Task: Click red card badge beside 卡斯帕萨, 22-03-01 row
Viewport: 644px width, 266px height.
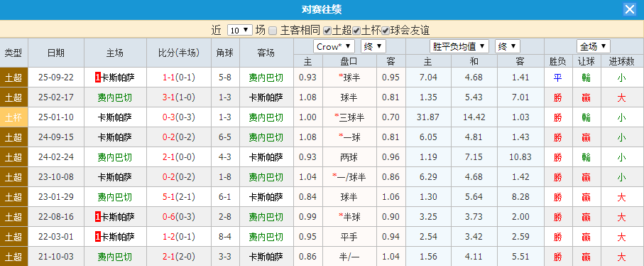Action: [x=98, y=237]
